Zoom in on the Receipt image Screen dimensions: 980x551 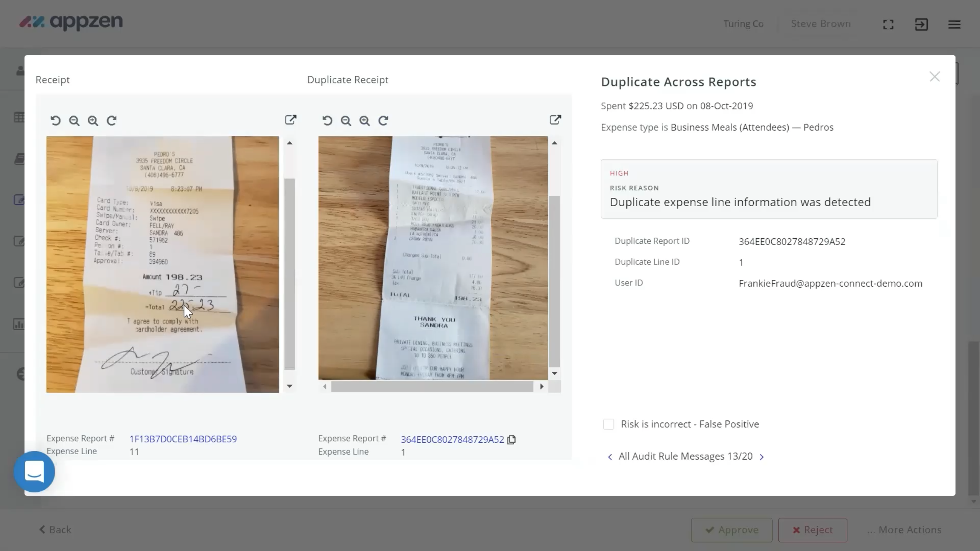[93, 121]
